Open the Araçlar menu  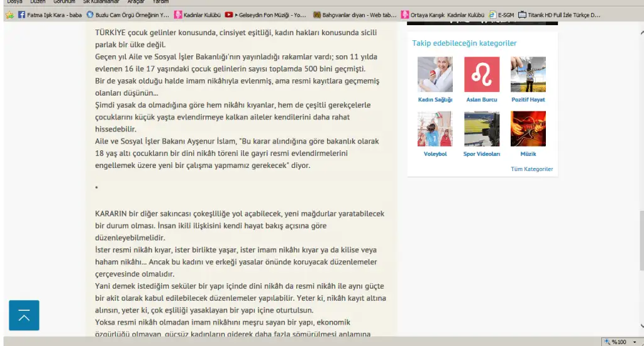click(136, 2)
